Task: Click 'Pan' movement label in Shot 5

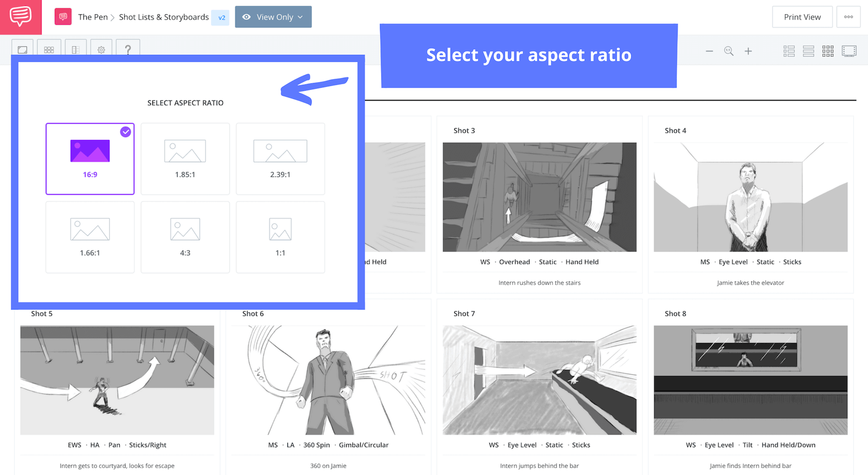Action: tap(114, 445)
